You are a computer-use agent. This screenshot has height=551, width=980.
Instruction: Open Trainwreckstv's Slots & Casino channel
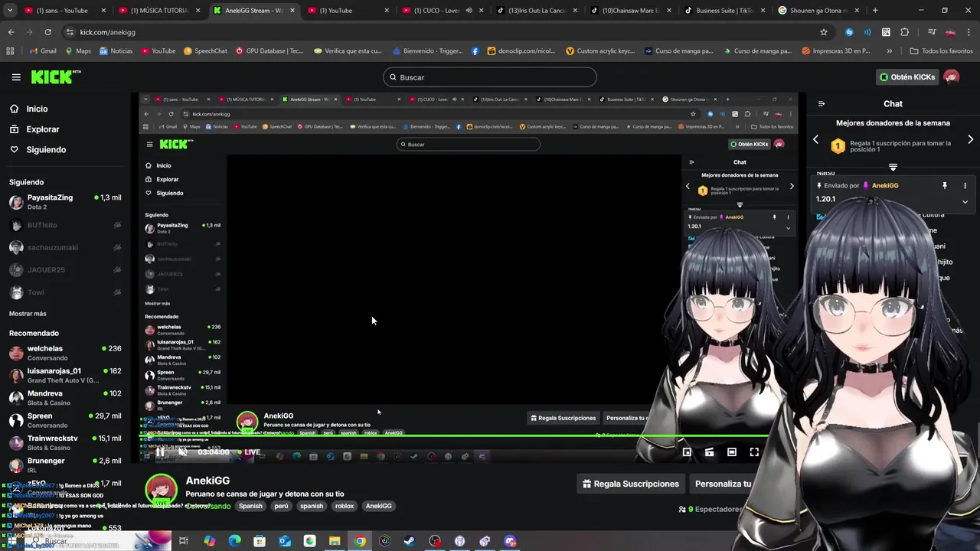(x=65, y=442)
